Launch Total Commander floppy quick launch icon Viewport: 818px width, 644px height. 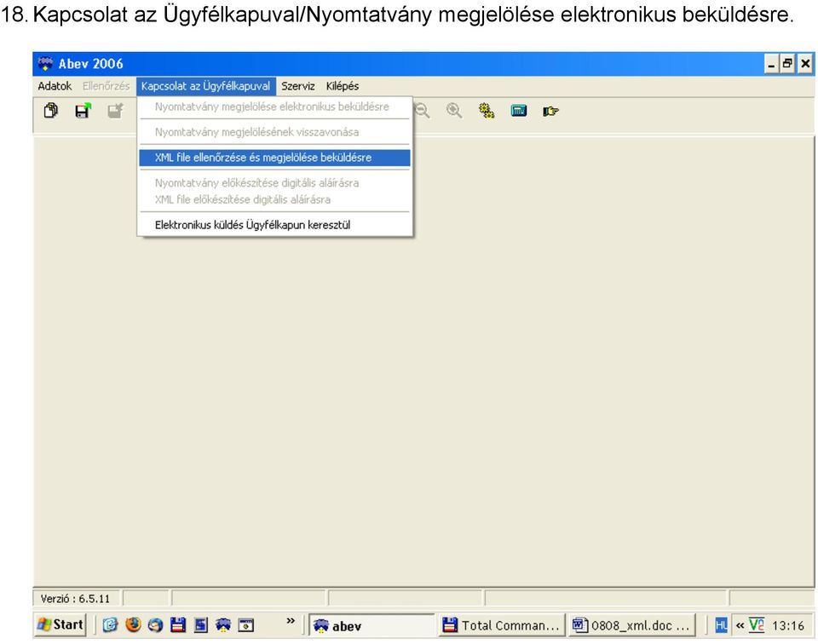pyautogui.click(x=178, y=624)
